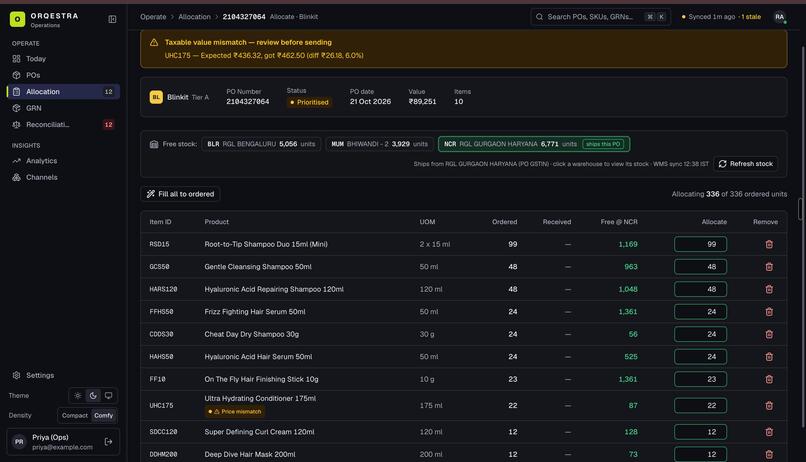This screenshot has width=806, height=462.
Task: Select Allocation in the sidebar
Action: (63, 91)
